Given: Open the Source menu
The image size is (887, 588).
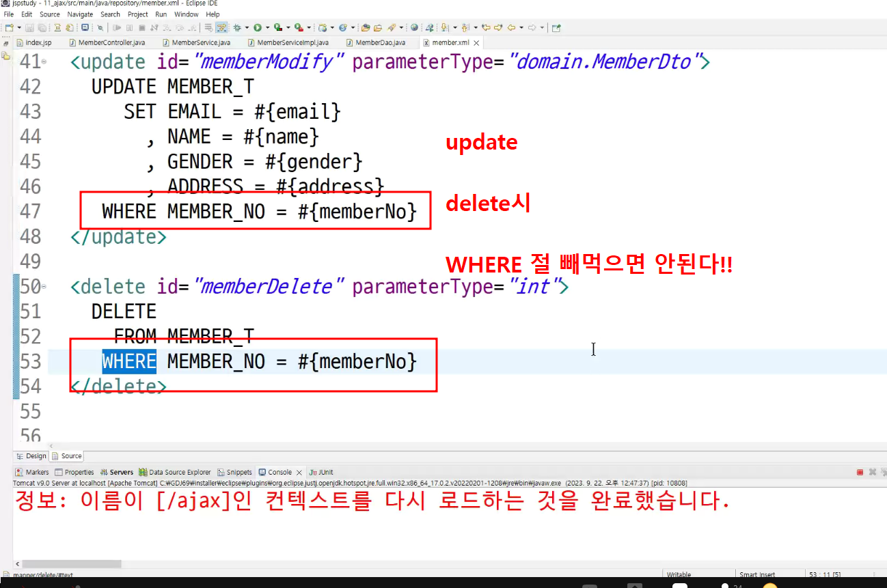Looking at the screenshot, I should [50, 14].
